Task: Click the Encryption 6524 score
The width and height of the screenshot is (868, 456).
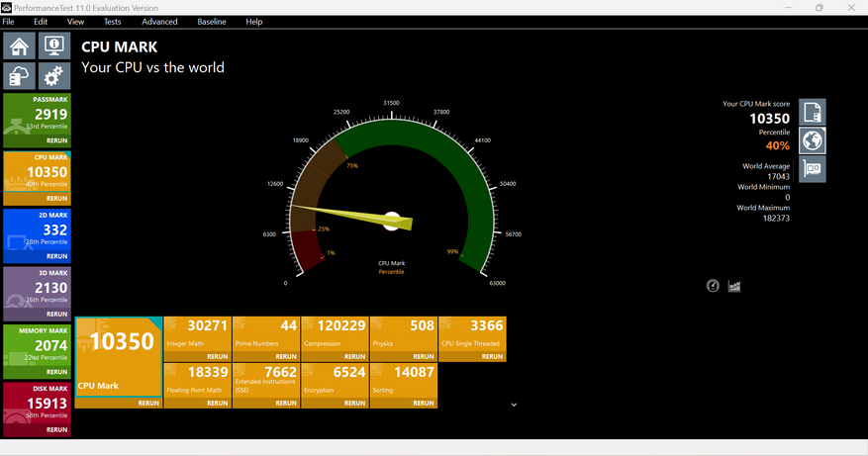Action: 349,372
